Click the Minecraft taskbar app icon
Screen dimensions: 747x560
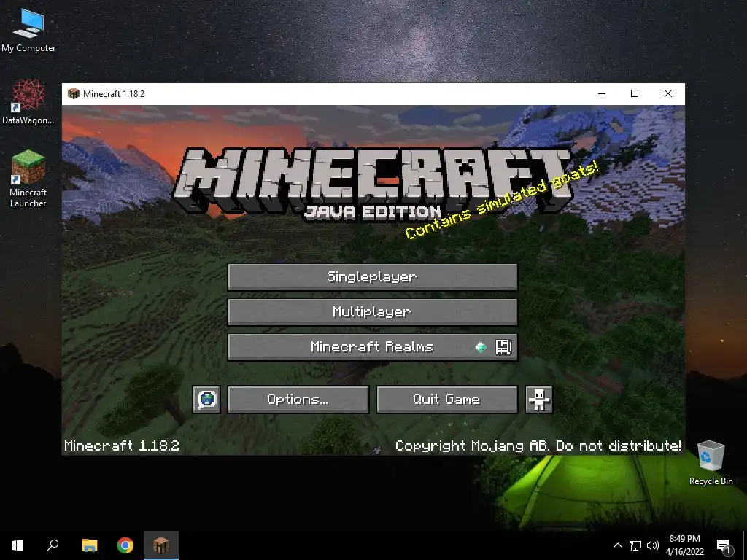click(161, 545)
